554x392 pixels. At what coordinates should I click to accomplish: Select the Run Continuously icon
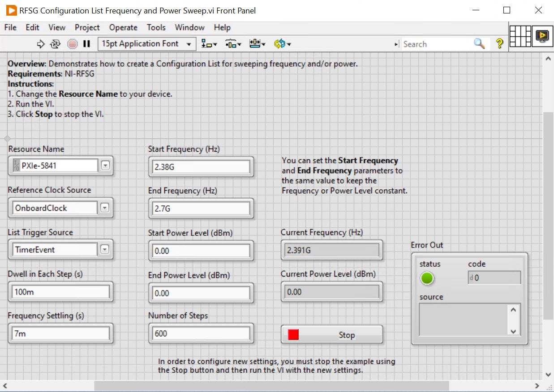point(55,44)
